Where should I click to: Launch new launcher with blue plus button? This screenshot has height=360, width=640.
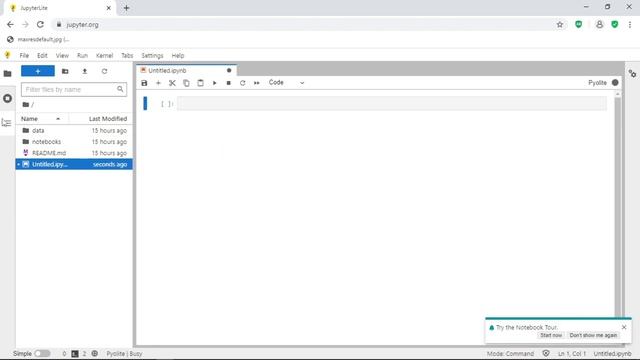click(38, 71)
